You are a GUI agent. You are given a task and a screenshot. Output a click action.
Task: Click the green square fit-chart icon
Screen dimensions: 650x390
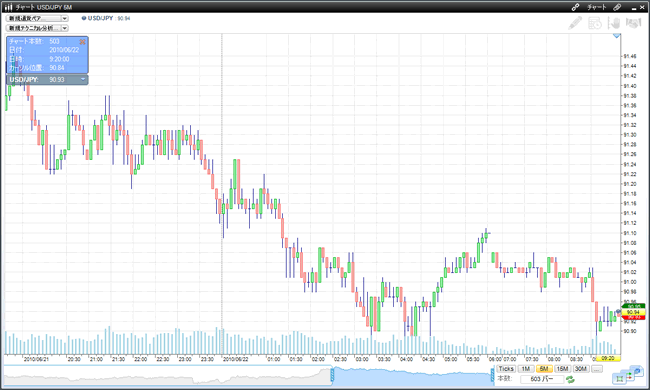[x=619, y=379]
